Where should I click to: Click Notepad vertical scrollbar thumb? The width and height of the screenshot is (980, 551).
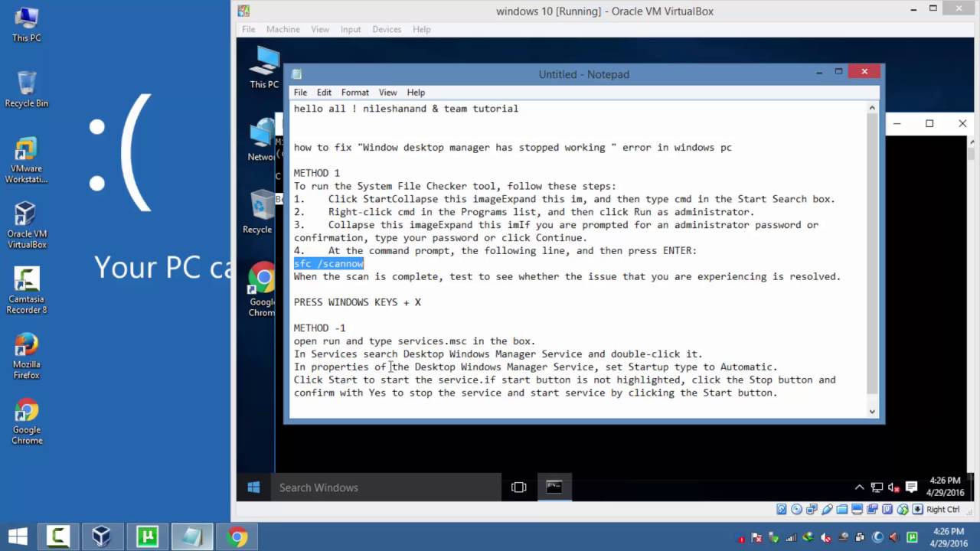(872, 254)
